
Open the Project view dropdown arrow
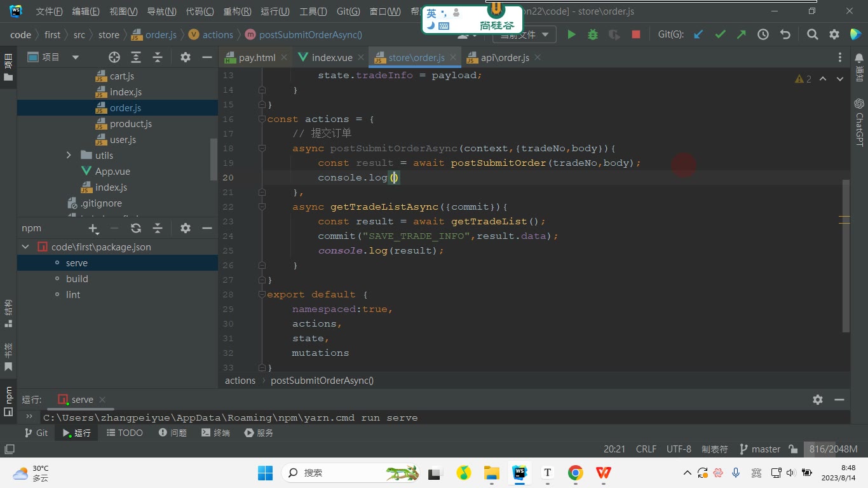click(x=76, y=57)
